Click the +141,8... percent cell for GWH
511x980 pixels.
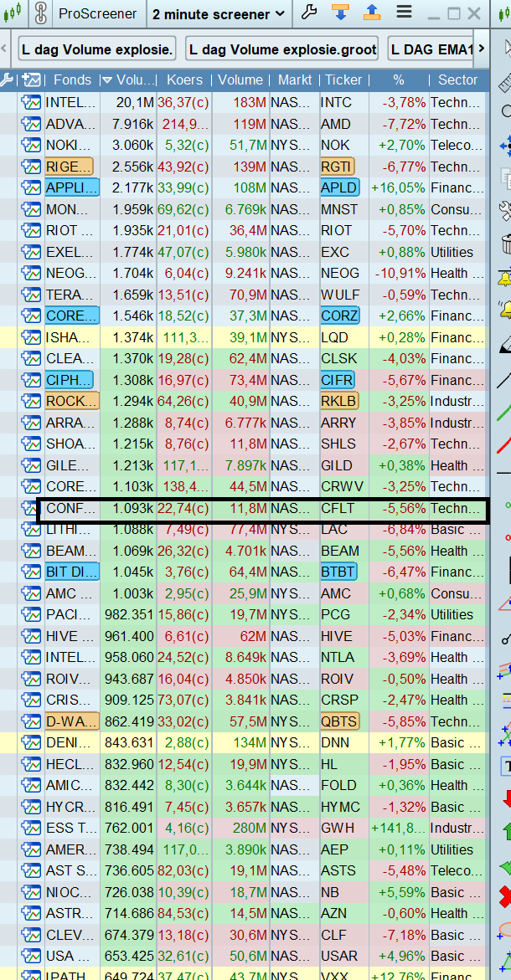399,829
